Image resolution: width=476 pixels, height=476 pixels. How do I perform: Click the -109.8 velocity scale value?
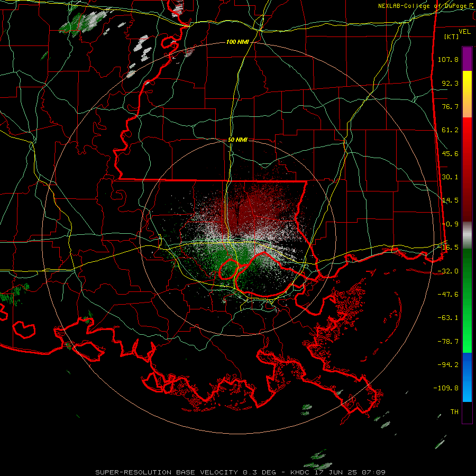coord(446,388)
